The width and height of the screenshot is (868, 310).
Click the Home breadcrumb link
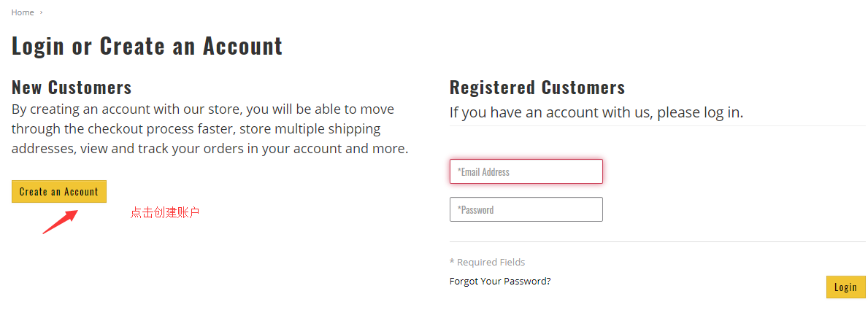[23, 12]
